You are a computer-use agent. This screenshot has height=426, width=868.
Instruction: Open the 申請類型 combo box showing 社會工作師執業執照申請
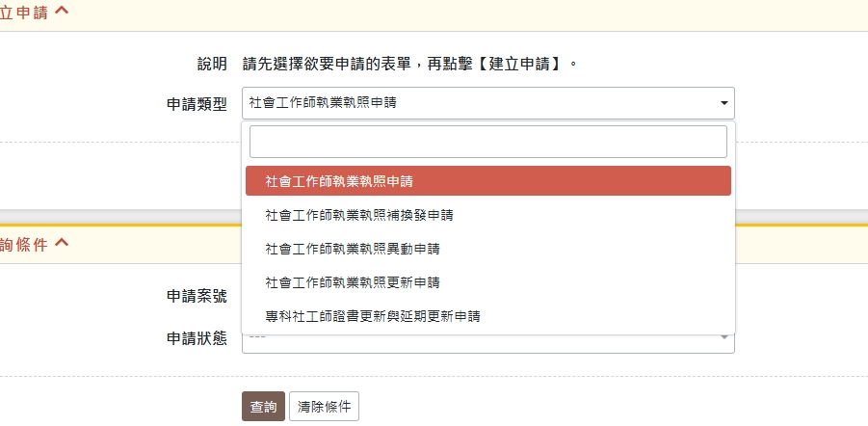pyautogui.click(x=482, y=103)
